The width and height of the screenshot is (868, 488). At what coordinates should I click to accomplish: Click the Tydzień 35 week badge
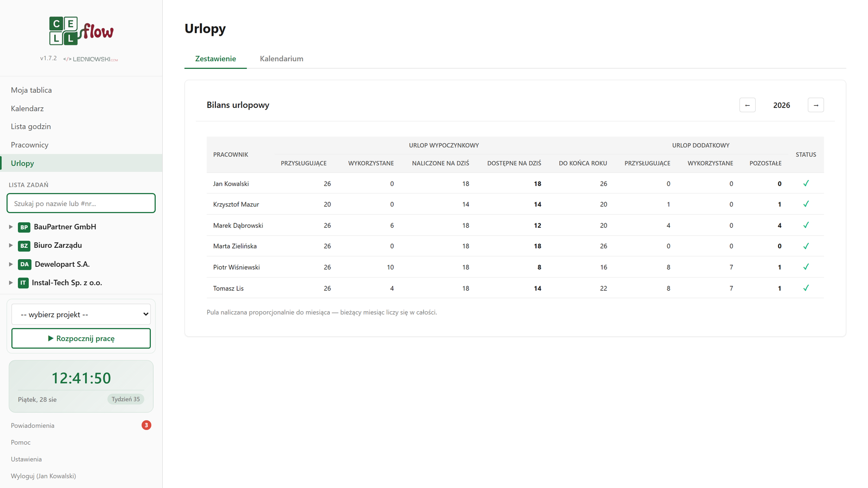126,399
